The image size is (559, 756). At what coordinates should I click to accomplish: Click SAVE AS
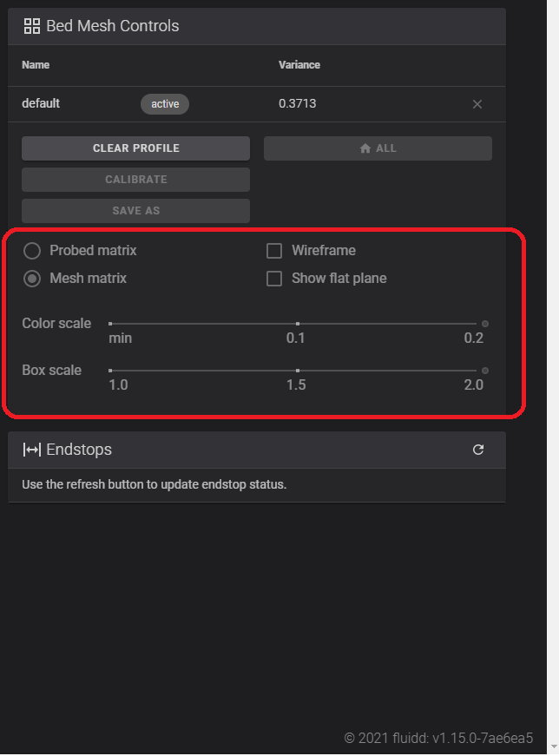click(135, 210)
